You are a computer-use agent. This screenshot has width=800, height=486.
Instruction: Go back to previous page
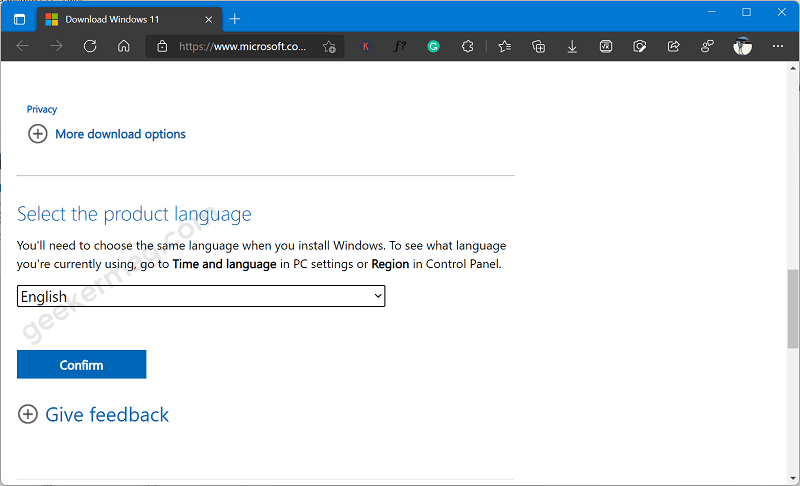click(x=22, y=46)
